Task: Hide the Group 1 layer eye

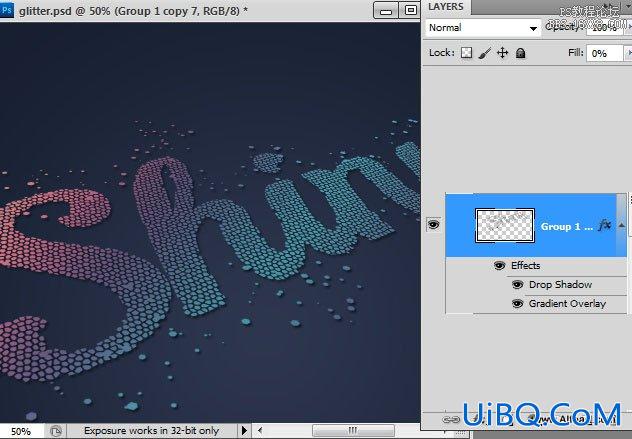Action: (433, 224)
